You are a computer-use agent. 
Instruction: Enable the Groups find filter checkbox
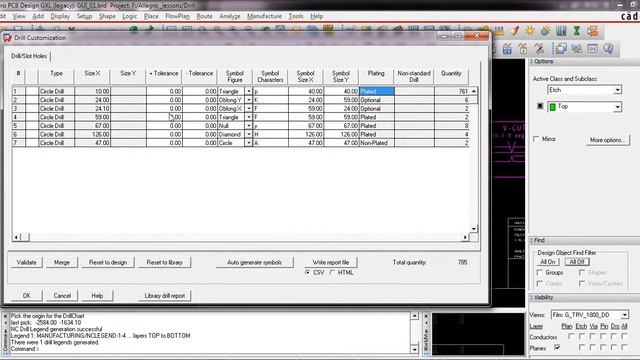(540, 272)
